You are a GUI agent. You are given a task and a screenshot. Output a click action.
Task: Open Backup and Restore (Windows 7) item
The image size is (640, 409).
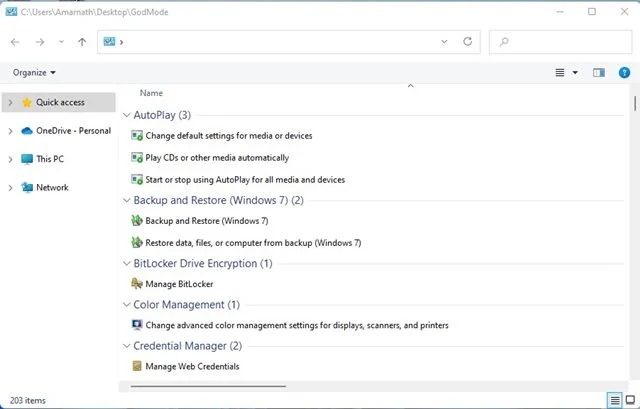tap(207, 221)
